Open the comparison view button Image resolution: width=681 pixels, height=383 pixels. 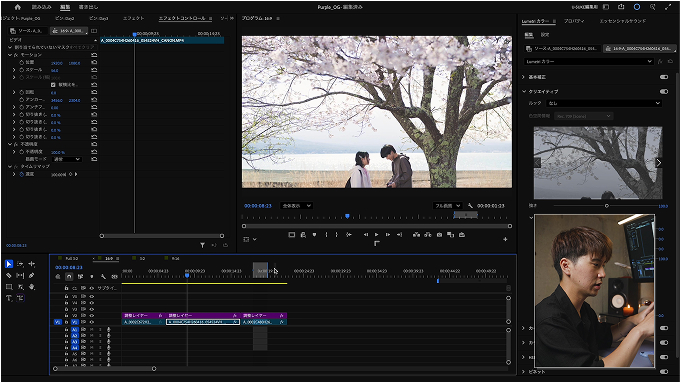(451, 234)
